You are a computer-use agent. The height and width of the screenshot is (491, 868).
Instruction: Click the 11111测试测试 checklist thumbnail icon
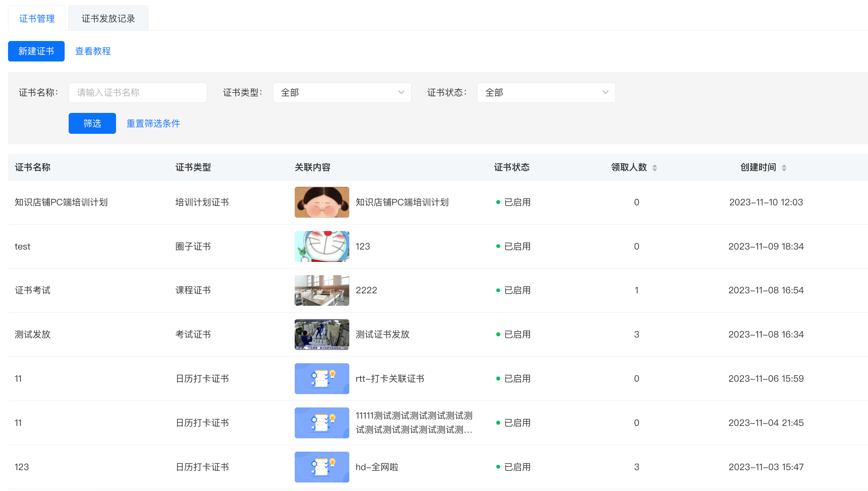tap(322, 423)
